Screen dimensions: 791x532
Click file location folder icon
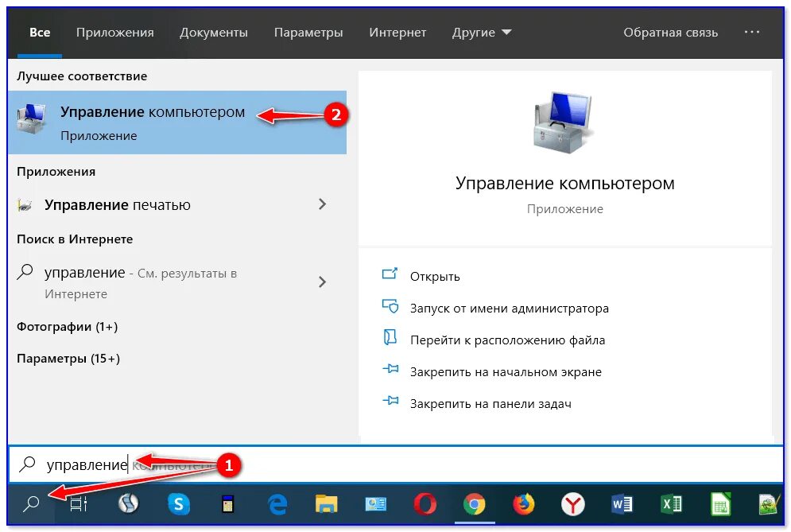pos(390,337)
